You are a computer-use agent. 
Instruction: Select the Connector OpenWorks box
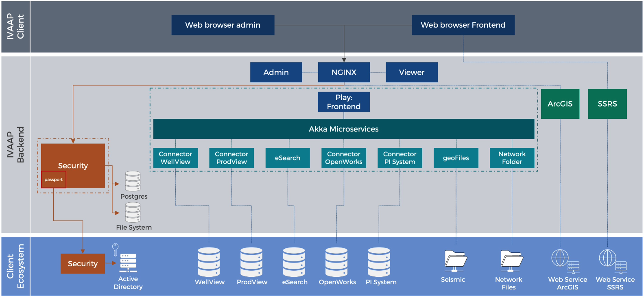[344, 158]
